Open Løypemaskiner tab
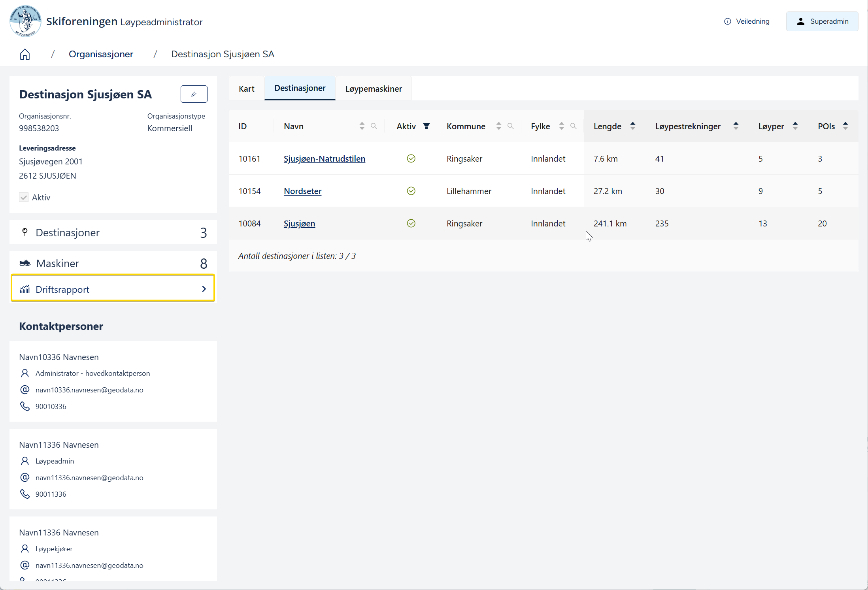This screenshot has width=868, height=590. point(374,89)
